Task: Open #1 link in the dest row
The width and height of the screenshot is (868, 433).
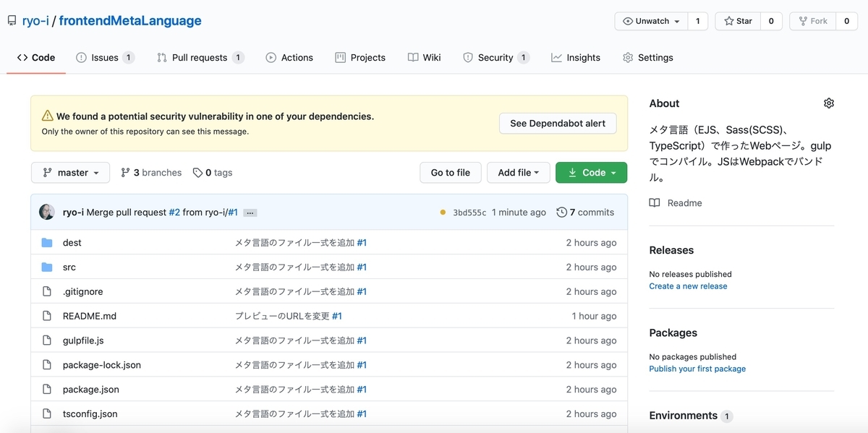Action: tap(362, 243)
